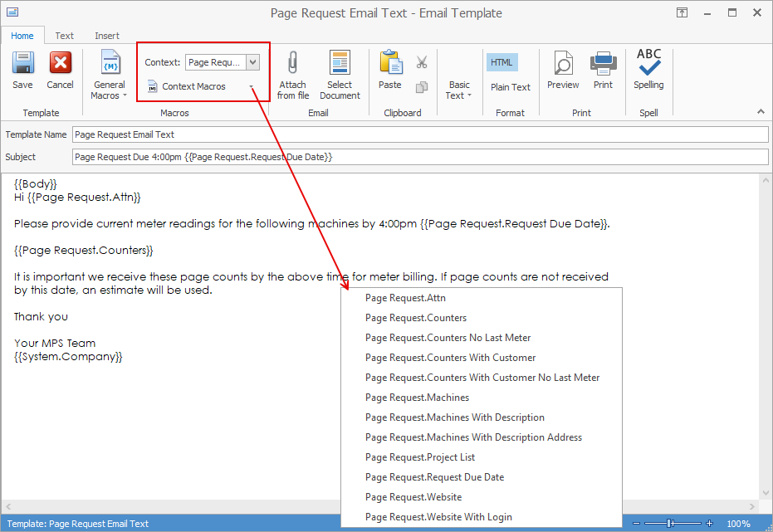Image resolution: width=773 pixels, height=532 pixels.
Task: Click the application menu icon in title bar
Action: [x=12, y=12]
